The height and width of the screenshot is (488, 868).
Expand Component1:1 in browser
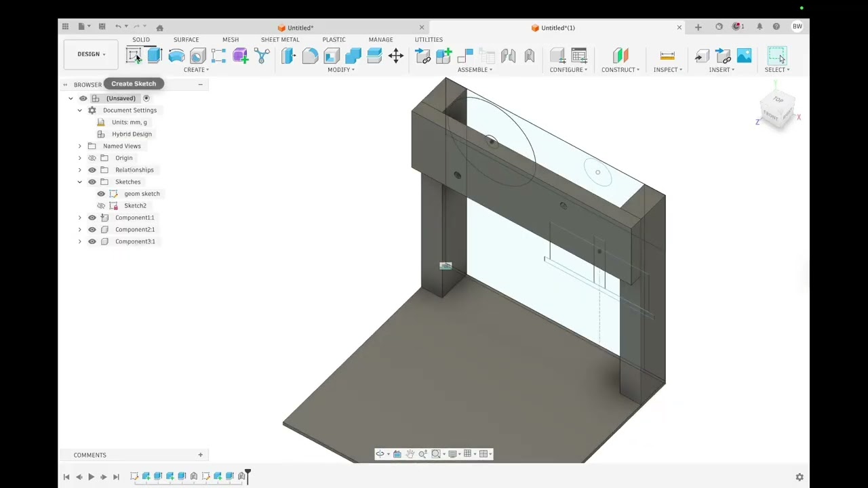point(79,218)
